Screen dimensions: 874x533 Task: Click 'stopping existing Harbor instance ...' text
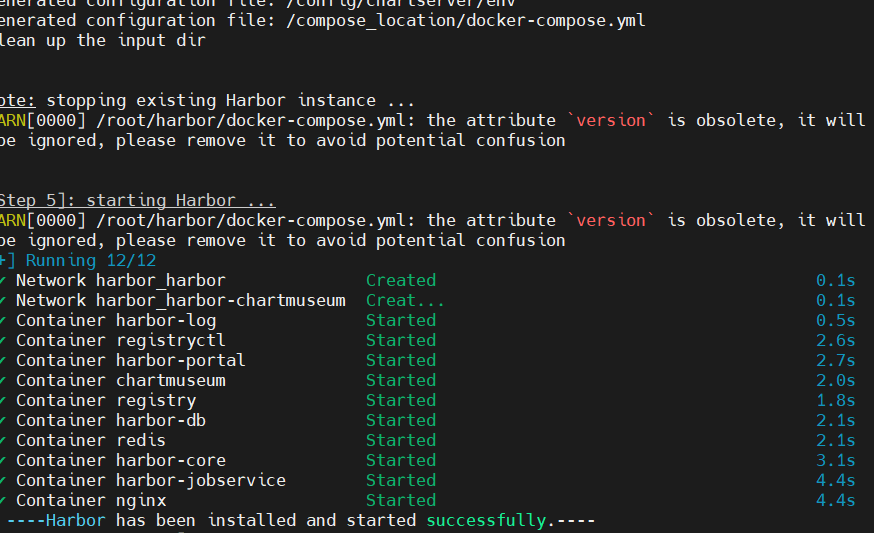tap(231, 101)
